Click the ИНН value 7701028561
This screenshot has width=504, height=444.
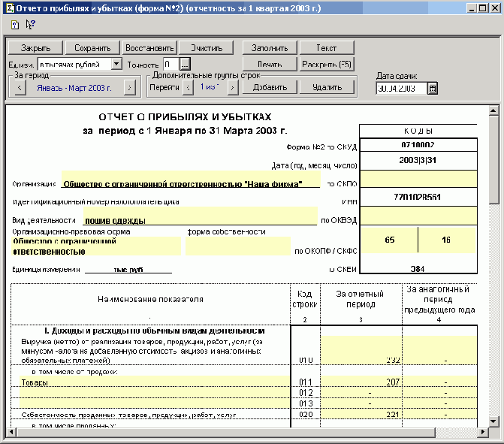[418, 197]
